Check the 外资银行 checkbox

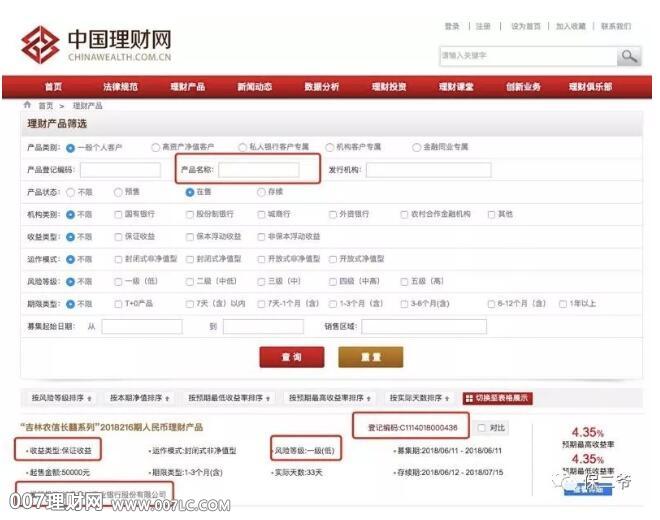(333, 214)
